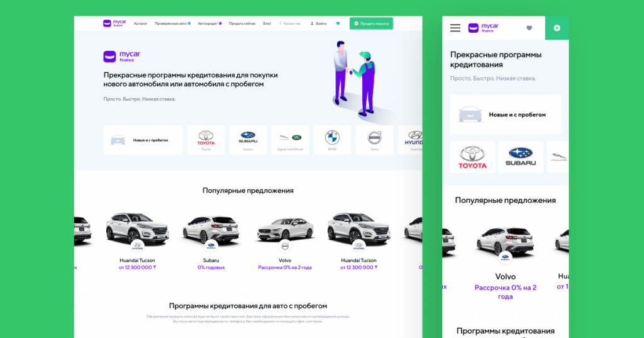Screen dimensions: 644x338
Task: Click the Volvo title in the mobile view
Action: 505,277
